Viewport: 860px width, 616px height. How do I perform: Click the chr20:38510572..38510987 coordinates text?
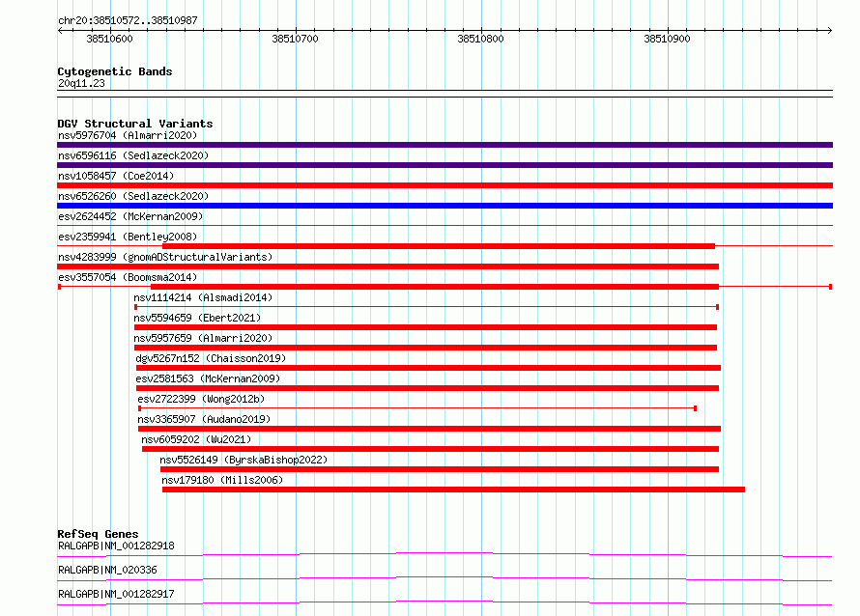[128, 20]
